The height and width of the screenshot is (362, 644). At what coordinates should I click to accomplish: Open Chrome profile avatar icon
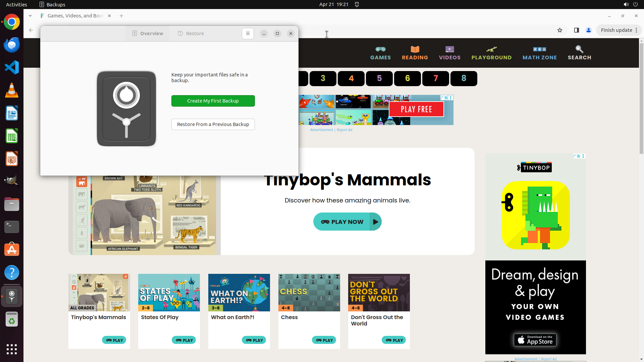point(588,30)
